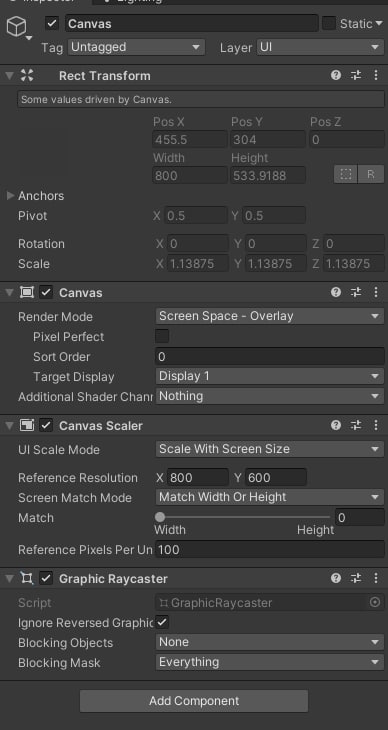Toggle raw edit mode R button
Viewport: 388px width, 730px height.
(x=371, y=174)
